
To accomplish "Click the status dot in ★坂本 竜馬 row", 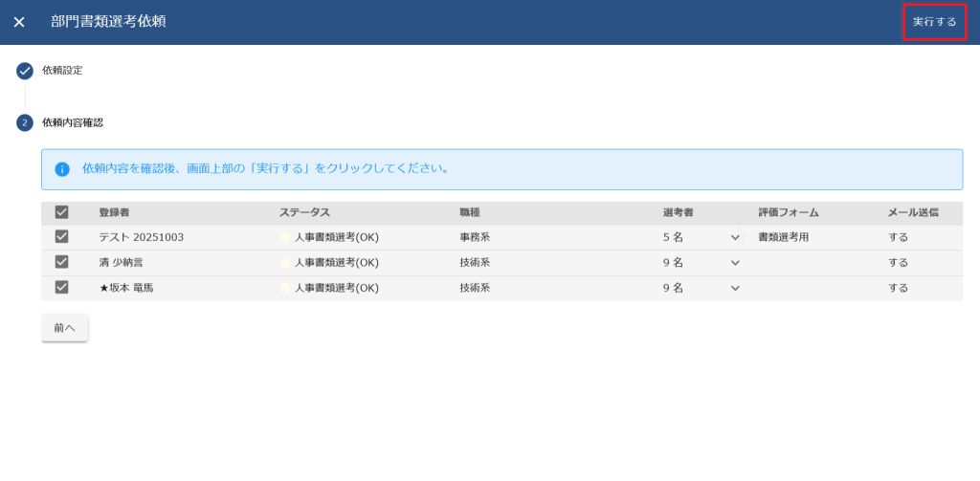I will click(x=285, y=288).
